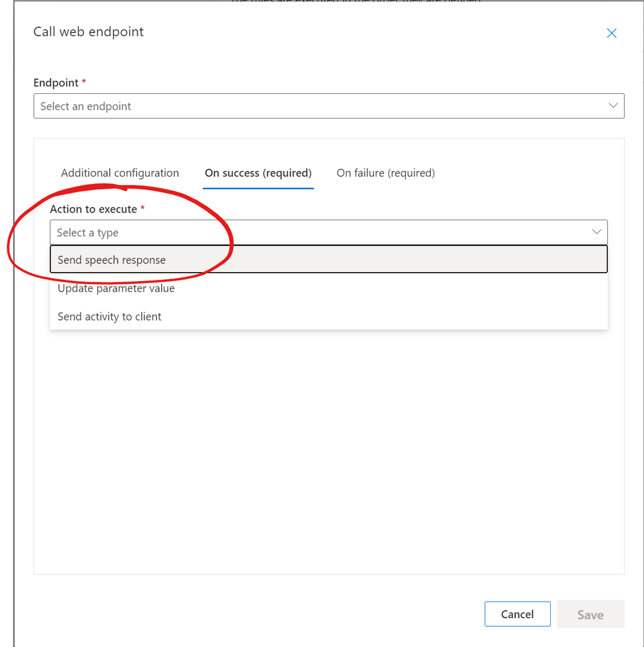Click the 'Select an endpoint' placeholder text

point(85,106)
